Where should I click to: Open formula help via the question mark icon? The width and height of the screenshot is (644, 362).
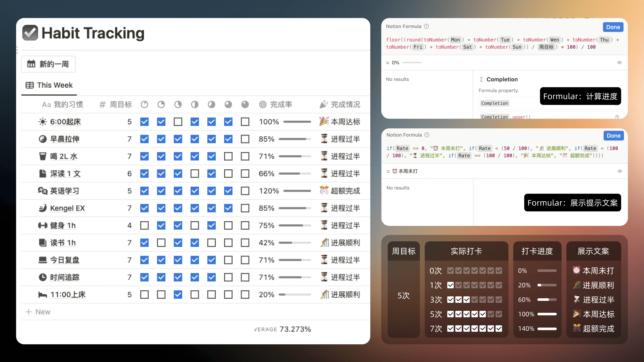426,26
